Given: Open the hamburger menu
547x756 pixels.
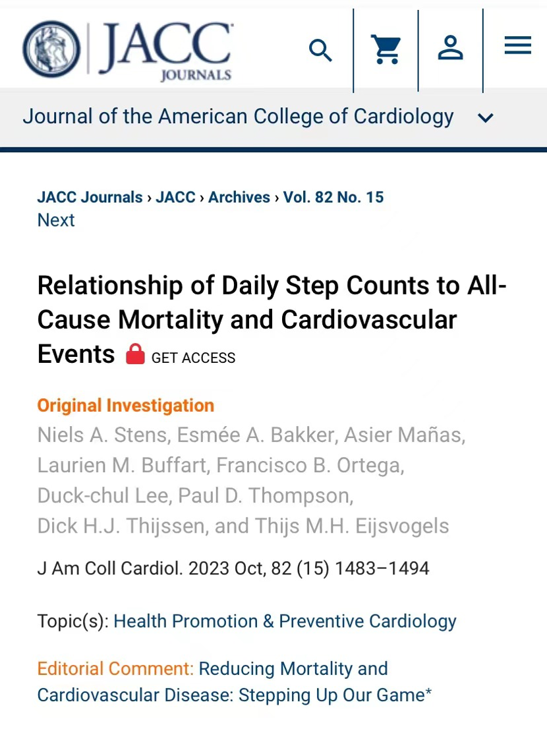Looking at the screenshot, I should [517, 45].
